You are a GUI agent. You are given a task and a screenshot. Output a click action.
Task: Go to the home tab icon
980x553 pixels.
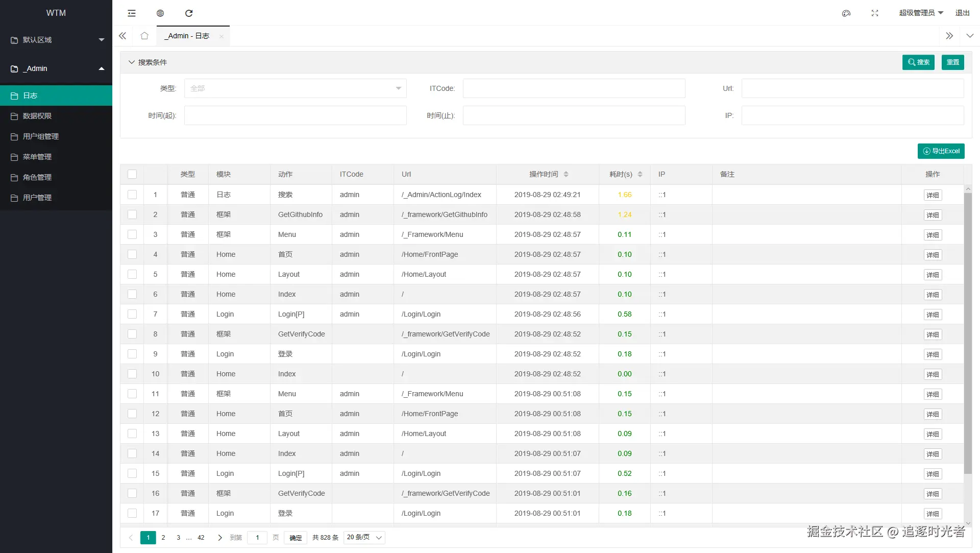(x=144, y=36)
